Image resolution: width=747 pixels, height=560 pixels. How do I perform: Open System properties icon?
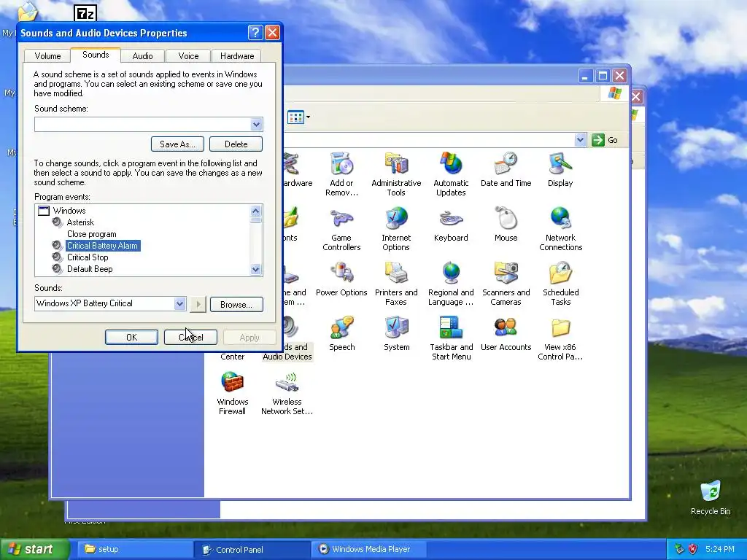[396, 334]
